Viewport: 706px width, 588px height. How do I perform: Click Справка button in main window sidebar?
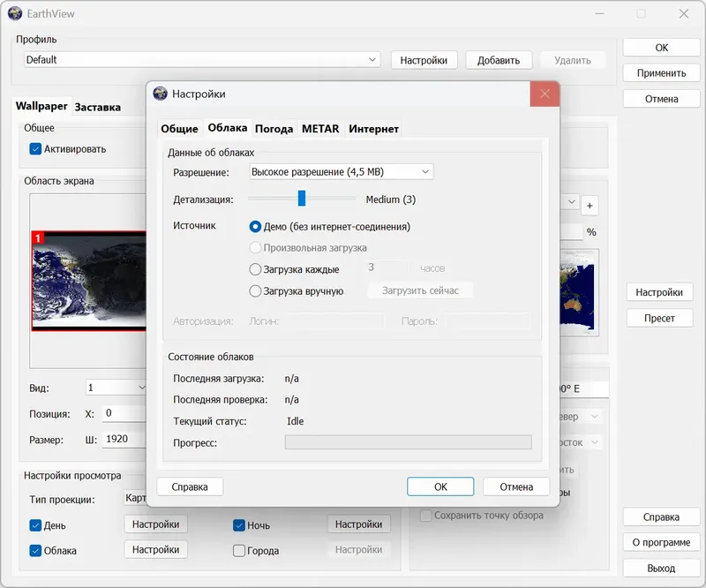coord(661,516)
